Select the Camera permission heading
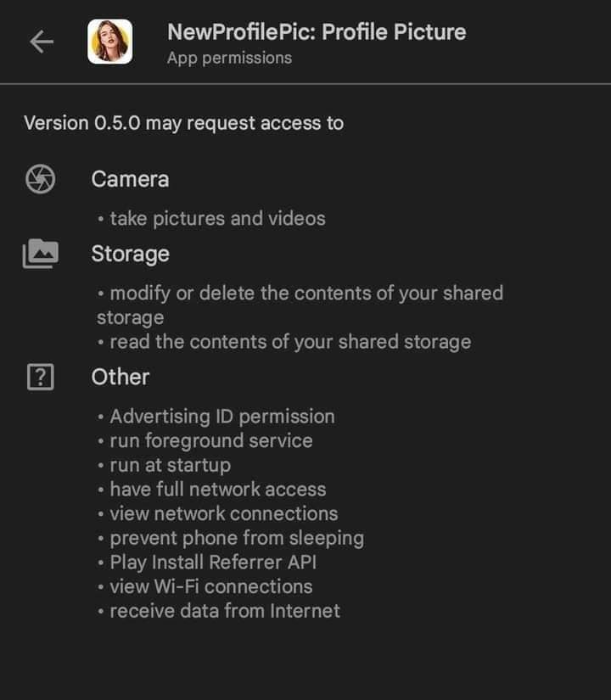Viewport: 611px width, 700px height. coord(130,179)
